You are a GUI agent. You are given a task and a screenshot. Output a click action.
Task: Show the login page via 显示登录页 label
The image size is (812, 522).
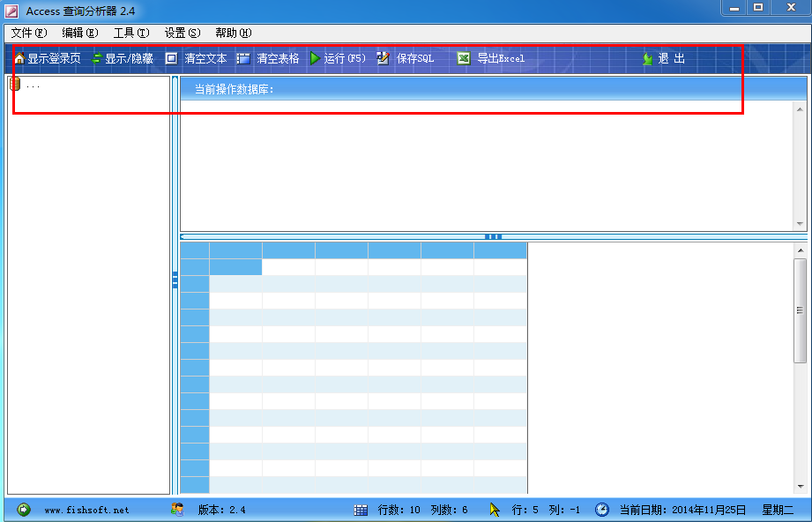(x=54, y=58)
